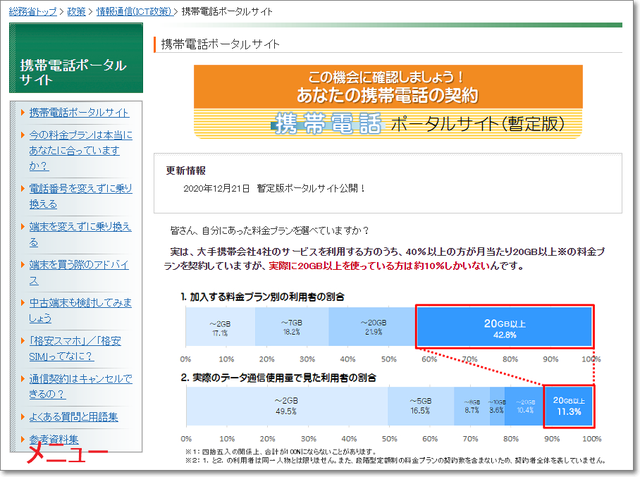
Task: Click 通信契約はキャンセルできるの? sidebar link
Action: coord(80,386)
